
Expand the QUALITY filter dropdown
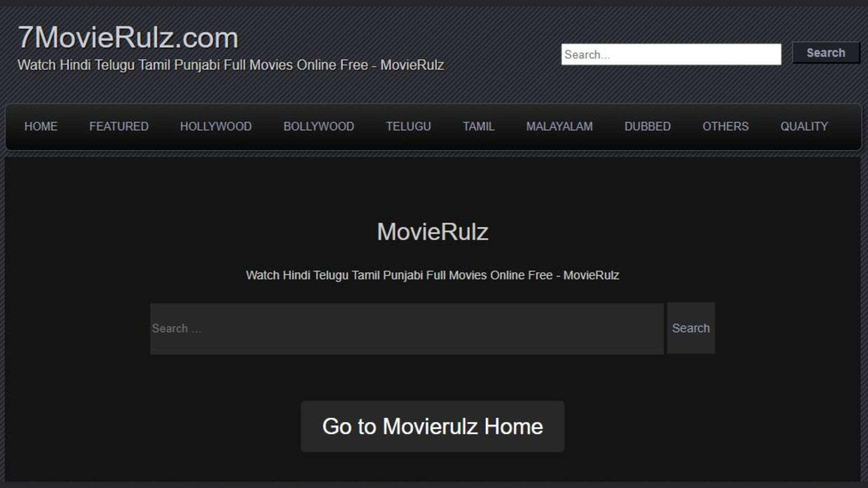click(804, 126)
